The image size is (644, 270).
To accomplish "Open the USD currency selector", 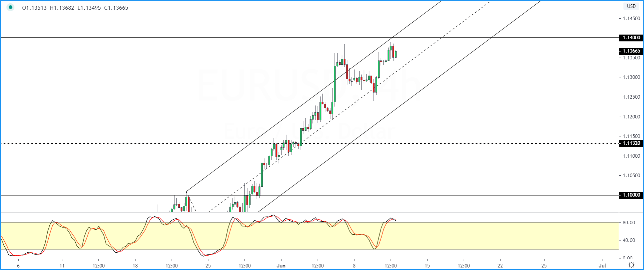I will (631, 6).
